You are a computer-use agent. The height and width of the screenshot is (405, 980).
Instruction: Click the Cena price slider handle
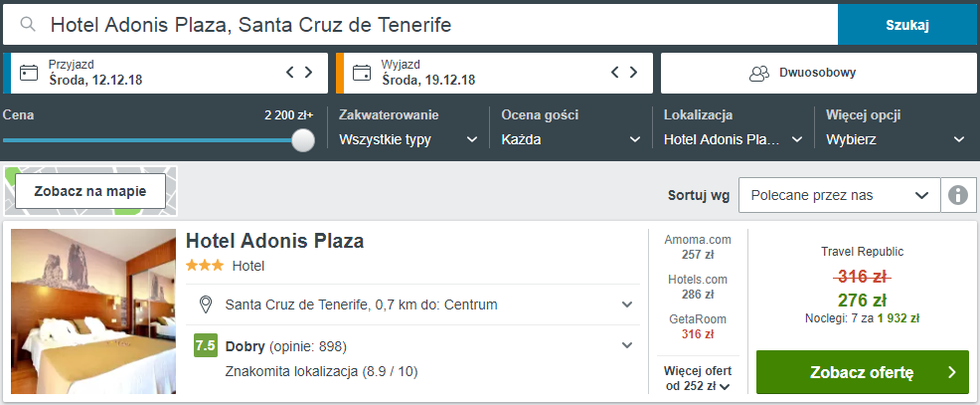[x=303, y=140]
